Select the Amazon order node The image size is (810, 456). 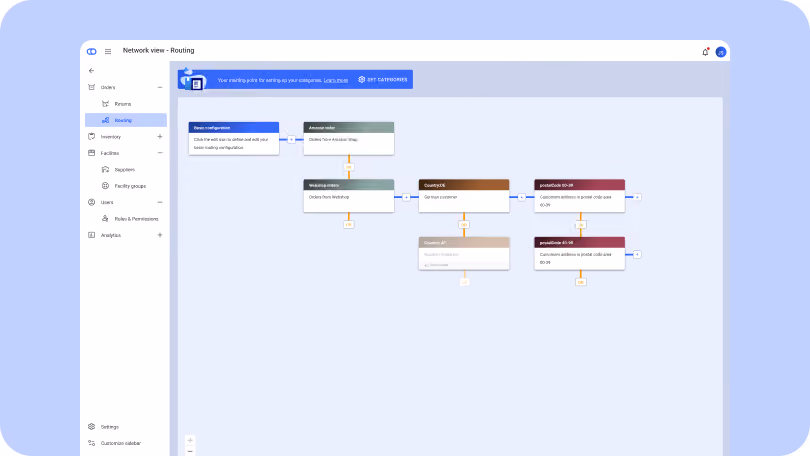point(349,138)
